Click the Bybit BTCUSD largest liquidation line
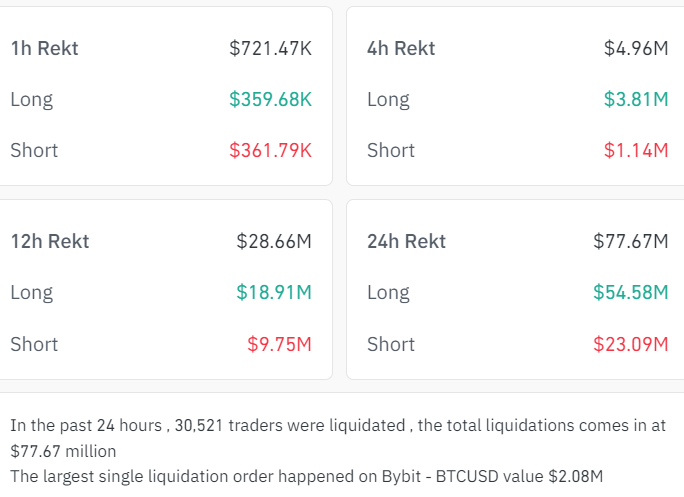This screenshot has width=684, height=497. [307, 477]
